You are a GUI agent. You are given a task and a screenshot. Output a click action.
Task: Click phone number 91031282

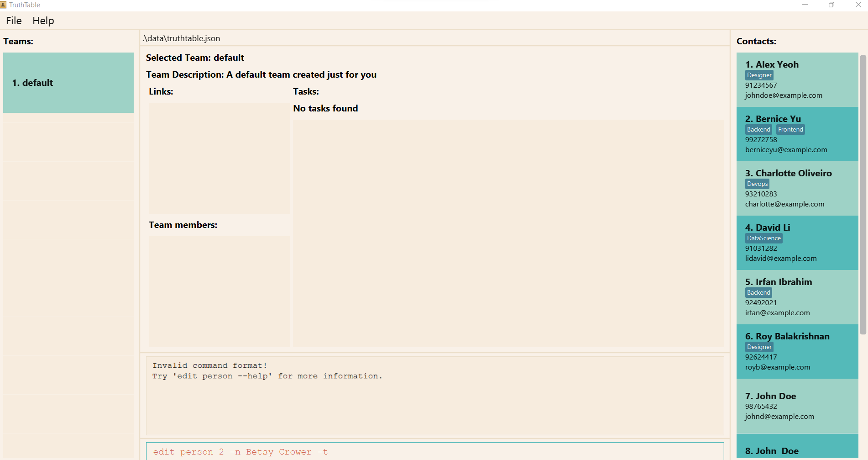click(x=761, y=249)
